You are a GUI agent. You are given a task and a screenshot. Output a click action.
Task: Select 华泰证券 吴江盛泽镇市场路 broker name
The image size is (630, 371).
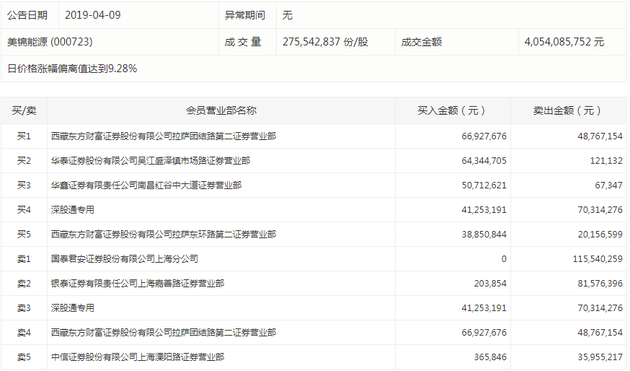pos(151,161)
